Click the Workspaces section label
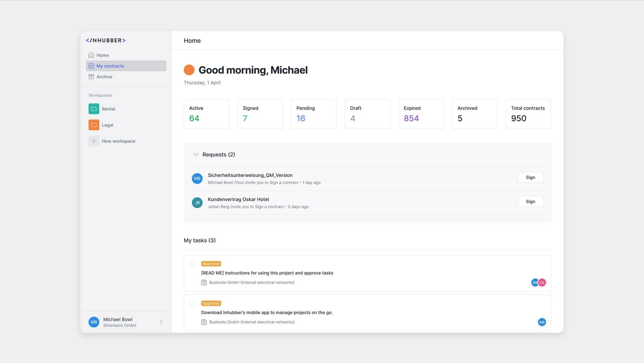The image size is (644, 363). tap(100, 95)
